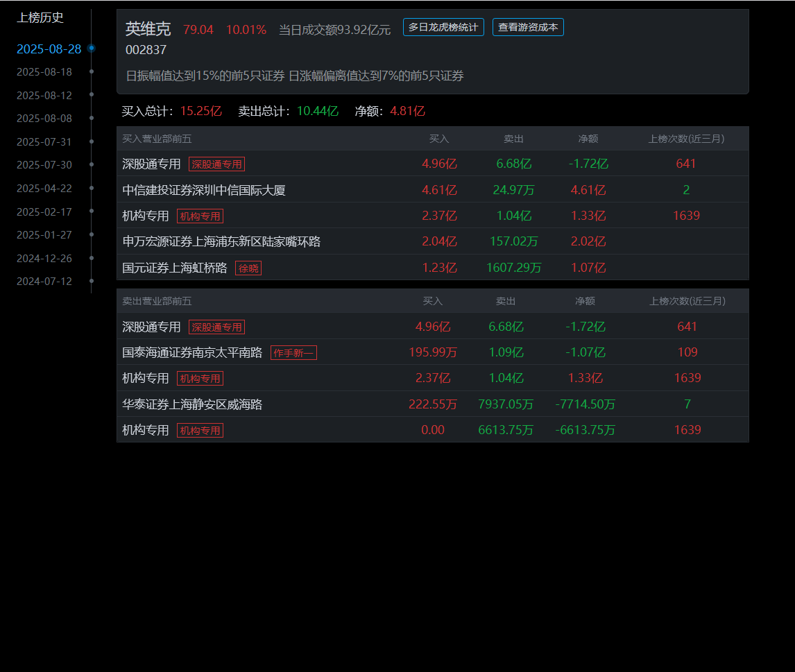Click the 222.55万 buy cell
Viewport: 795px width, 672px height.
tap(433, 404)
